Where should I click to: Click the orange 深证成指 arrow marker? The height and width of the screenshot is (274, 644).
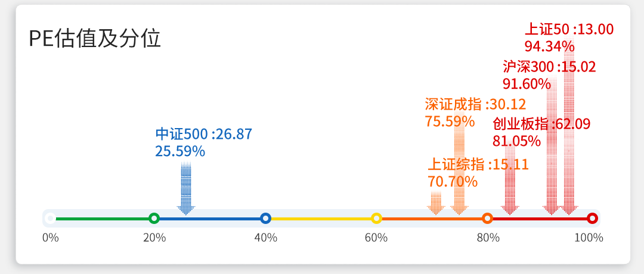point(459,168)
